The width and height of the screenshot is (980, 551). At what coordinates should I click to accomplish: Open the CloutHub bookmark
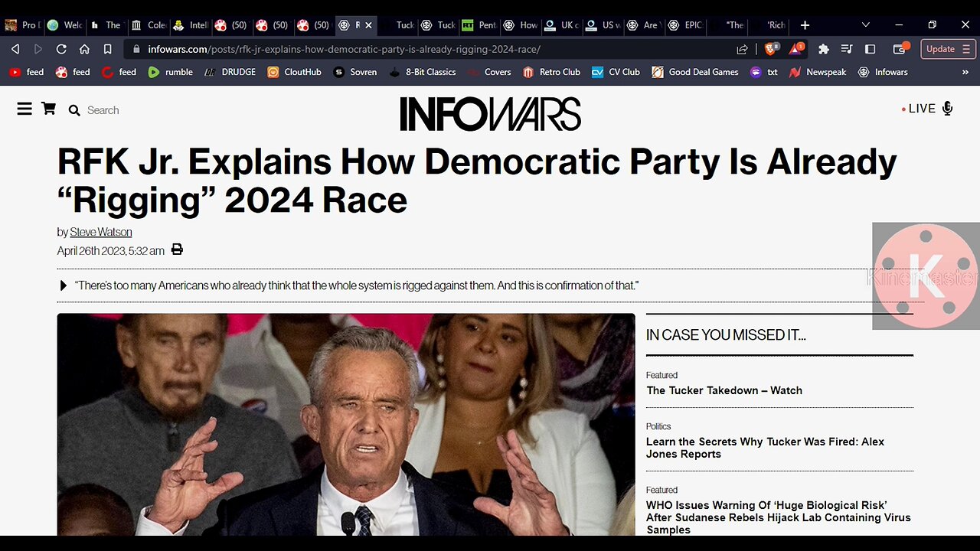[294, 72]
